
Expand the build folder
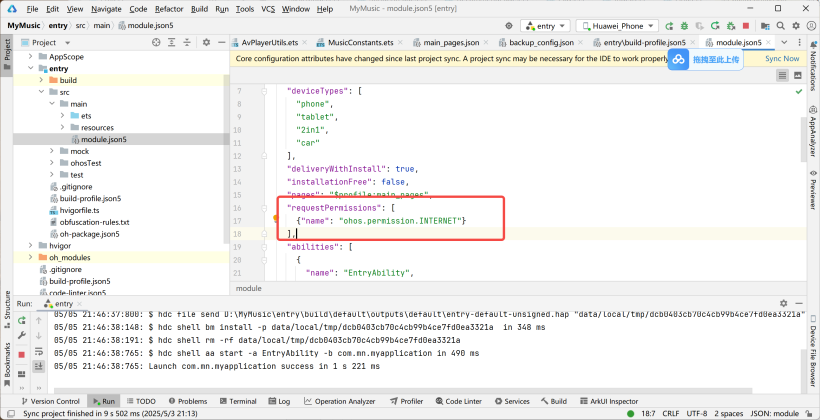[41, 80]
